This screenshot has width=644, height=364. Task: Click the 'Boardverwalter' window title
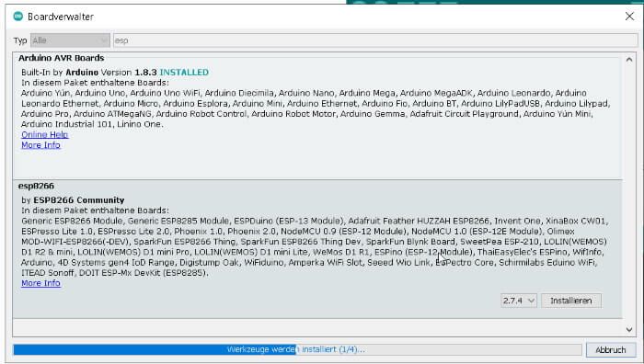[61, 17]
